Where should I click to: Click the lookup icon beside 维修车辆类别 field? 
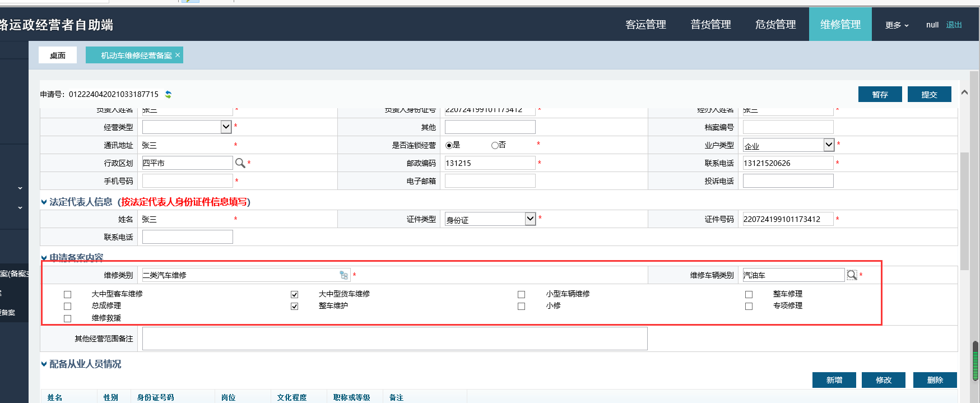tap(851, 275)
